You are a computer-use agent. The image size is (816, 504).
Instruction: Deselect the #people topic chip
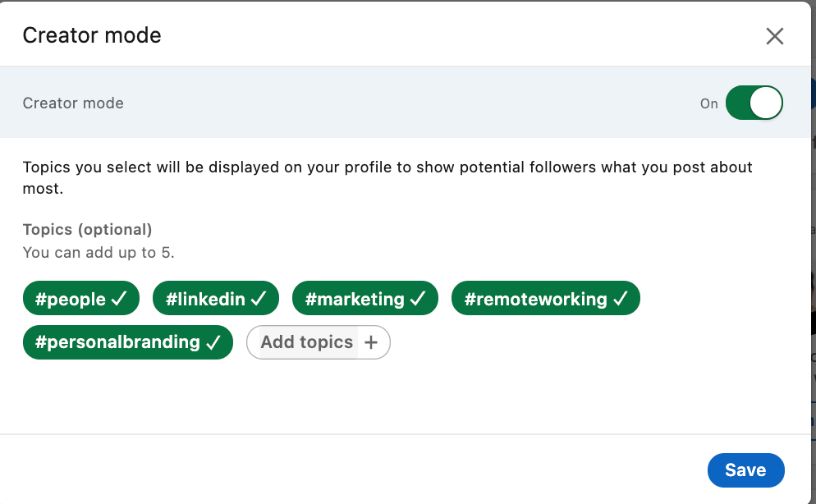tap(80, 300)
